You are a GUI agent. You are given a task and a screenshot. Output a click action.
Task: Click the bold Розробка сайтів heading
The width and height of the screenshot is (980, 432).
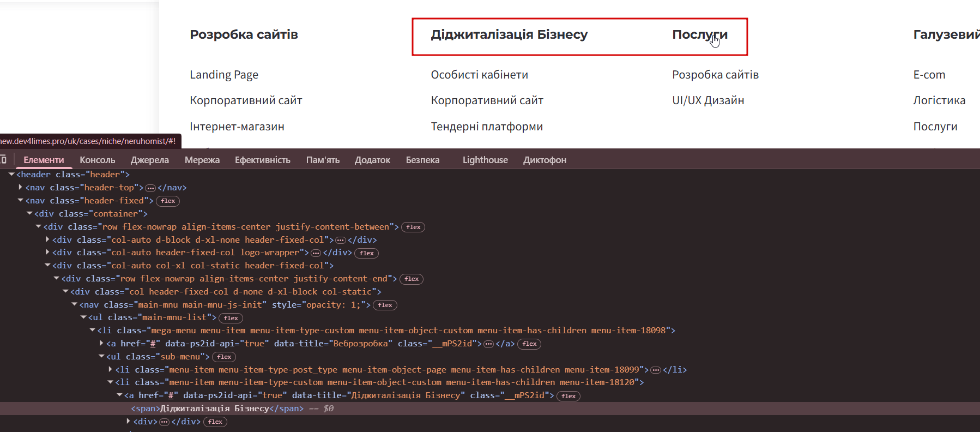244,34
